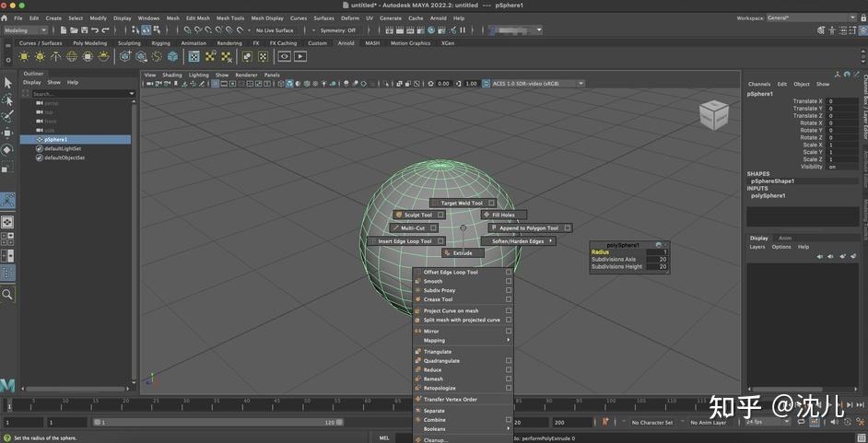Click the Open Scene folder icon

75,29
